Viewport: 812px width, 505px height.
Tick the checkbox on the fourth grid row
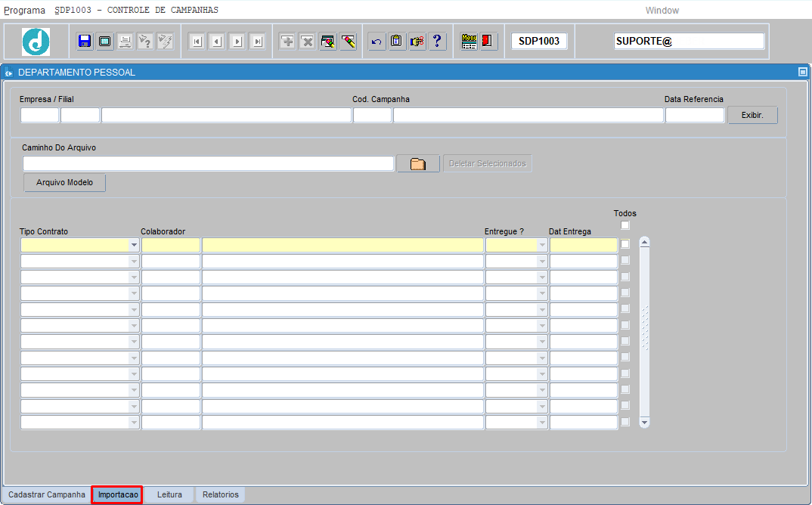coord(625,292)
